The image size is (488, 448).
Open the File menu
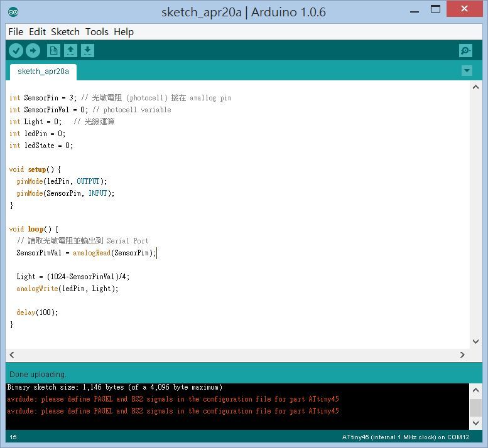coord(16,32)
